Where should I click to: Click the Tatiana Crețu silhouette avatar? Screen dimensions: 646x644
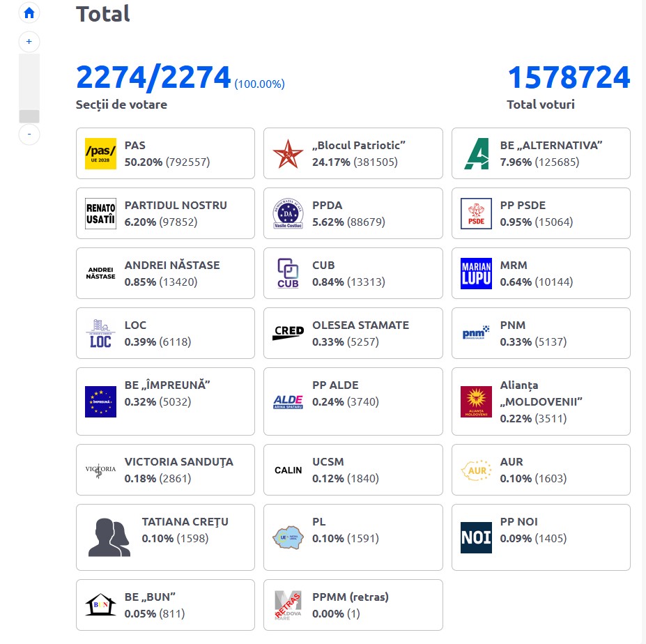click(x=109, y=537)
